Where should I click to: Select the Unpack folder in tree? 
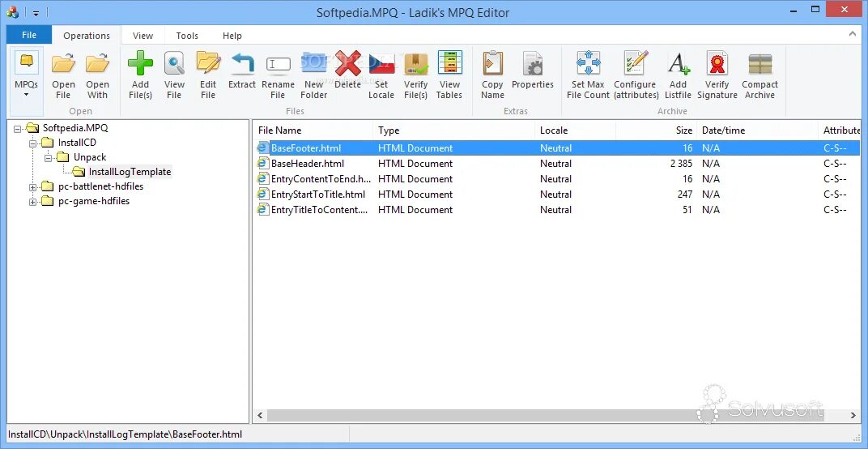pos(90,157)
